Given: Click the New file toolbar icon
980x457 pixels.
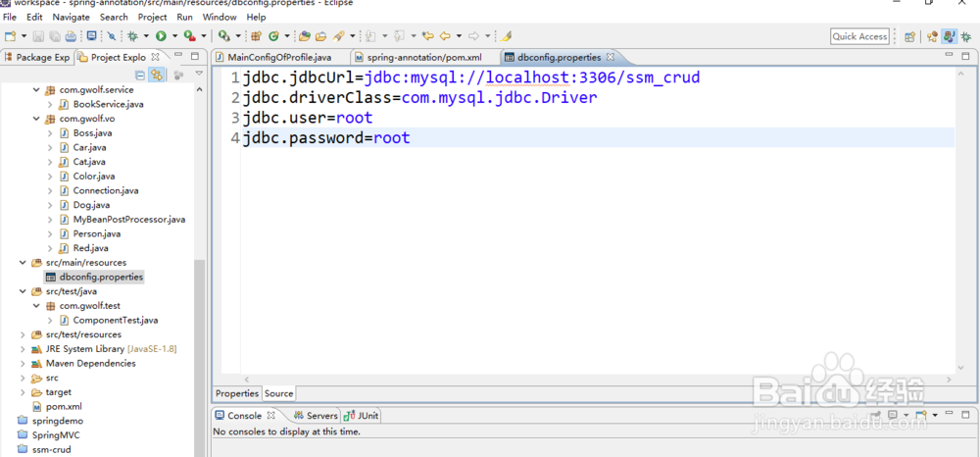Looking at the screenshot, I should (x=10, y=36).
